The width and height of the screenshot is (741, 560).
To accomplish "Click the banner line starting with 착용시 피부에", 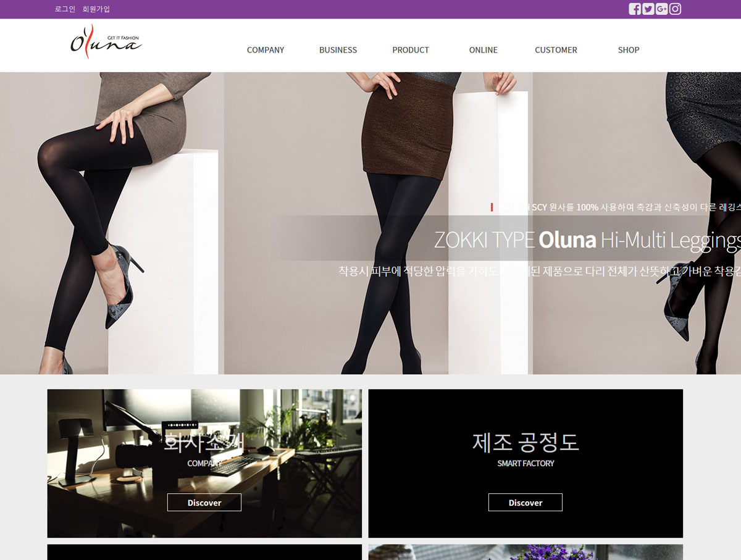I will click(540, 271).
